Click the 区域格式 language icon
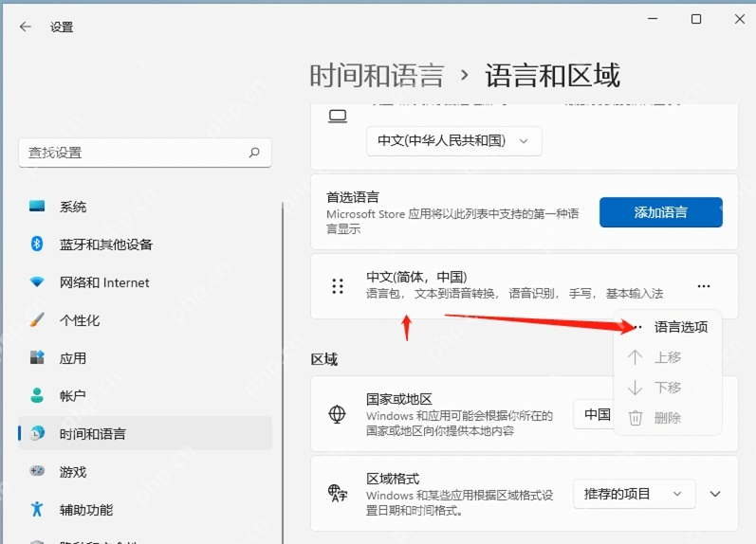The height and width of the screenshot is (544, 756). click(338, 494)
